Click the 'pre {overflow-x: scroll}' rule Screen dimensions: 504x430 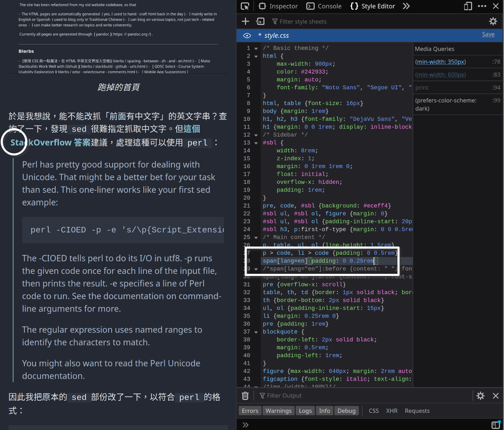(x=304, y=285)
